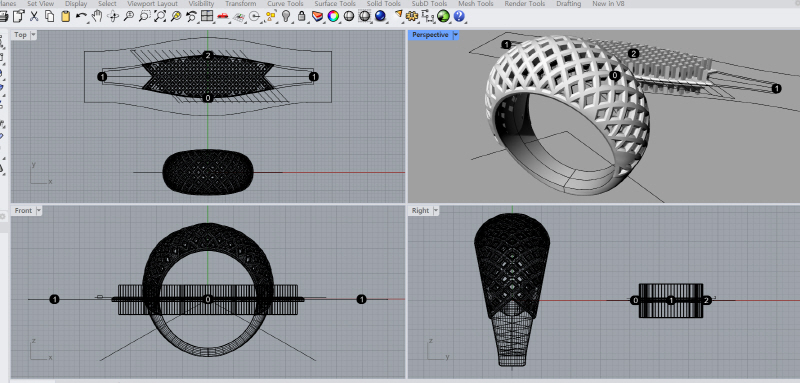
Task: Open the Mesh Tools tab
Action: [x=476, y=4]
